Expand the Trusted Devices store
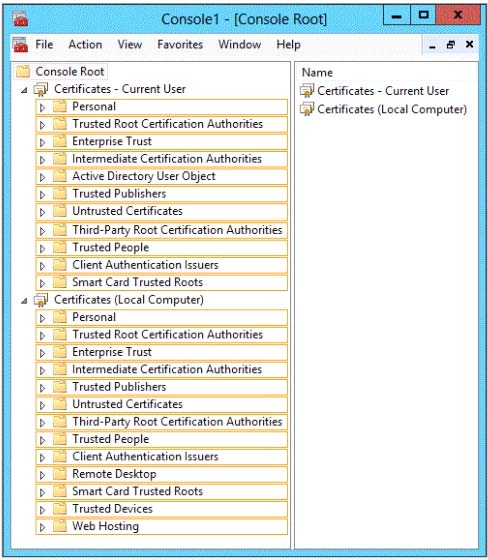This screenshot has width=488, height=560. tap(43, 510)
